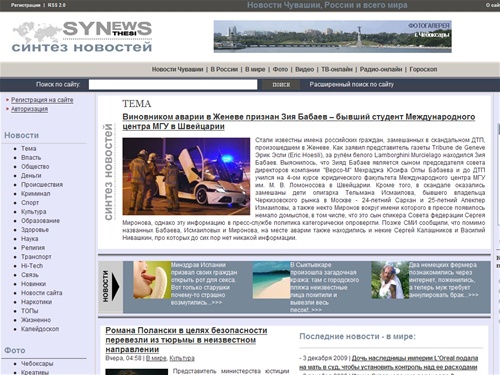Click the banana photo thumbnail

(x=152, y=280)
